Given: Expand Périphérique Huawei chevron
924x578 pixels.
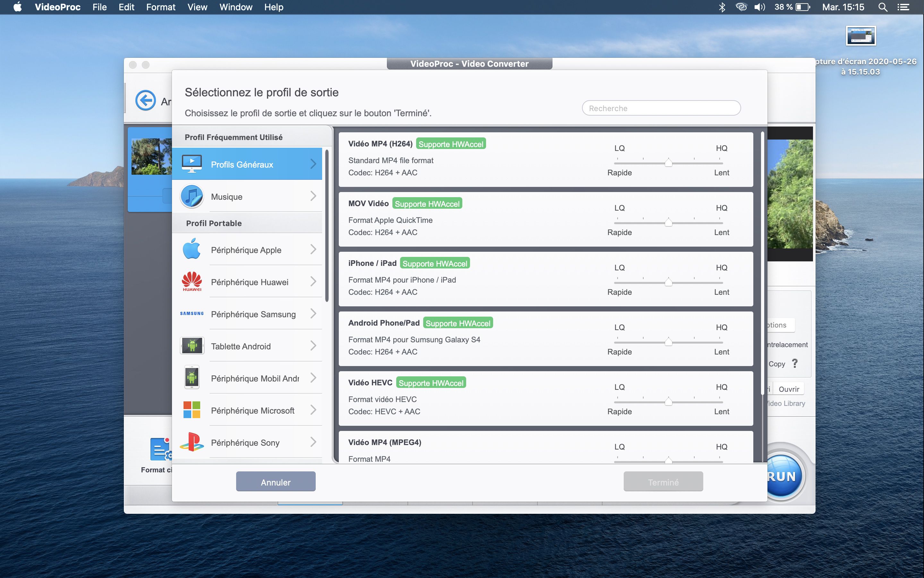Looking at the screenshot, I should 313,281.
